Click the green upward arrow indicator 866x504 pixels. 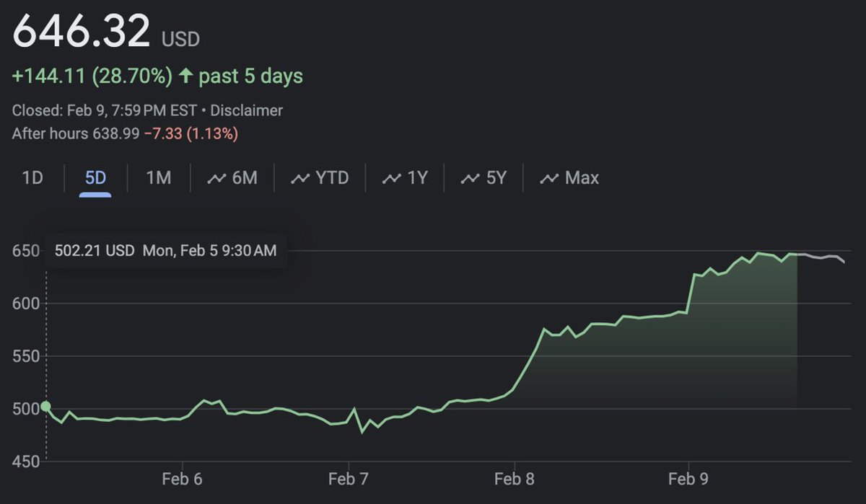tap(187, 75)
